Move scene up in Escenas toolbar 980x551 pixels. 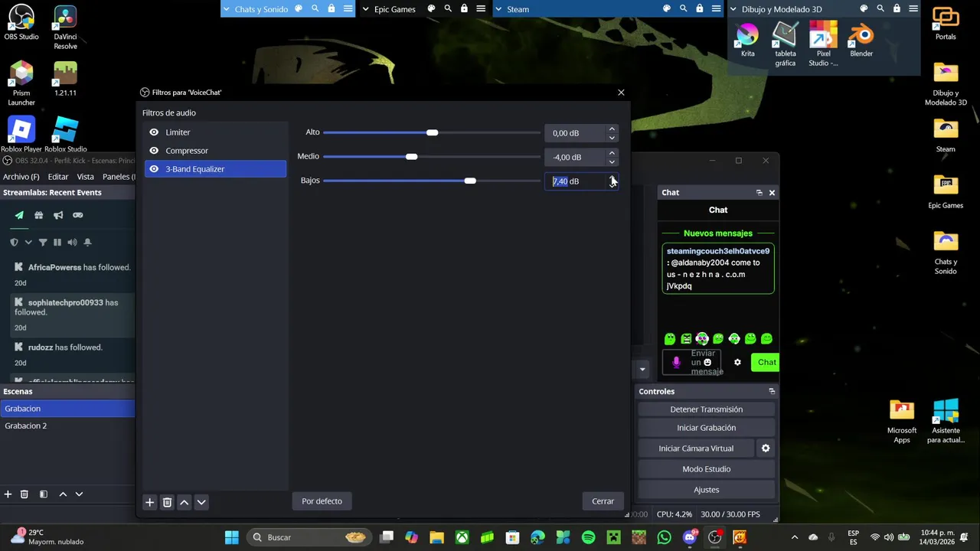pyautogui.click(x=63, y=494)
